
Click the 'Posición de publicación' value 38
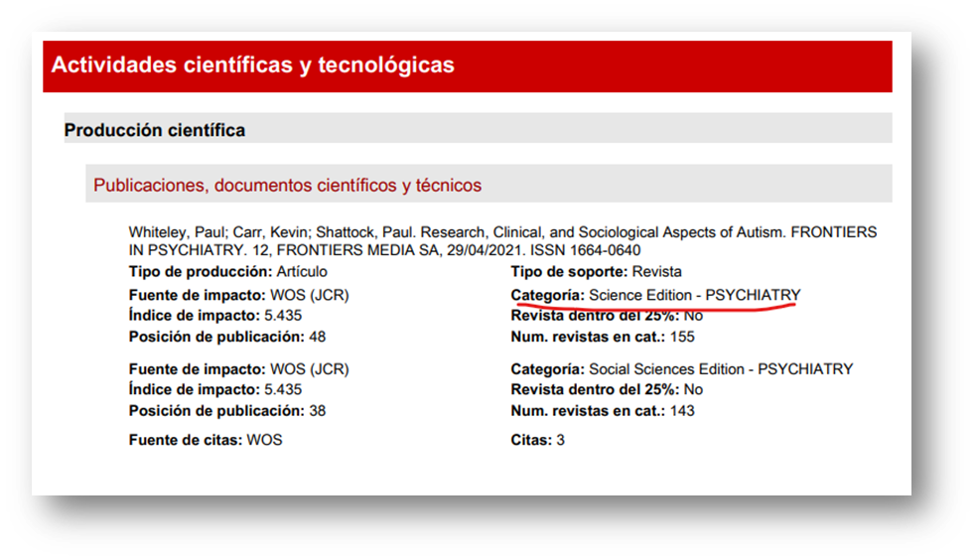[x=316, y=410]
